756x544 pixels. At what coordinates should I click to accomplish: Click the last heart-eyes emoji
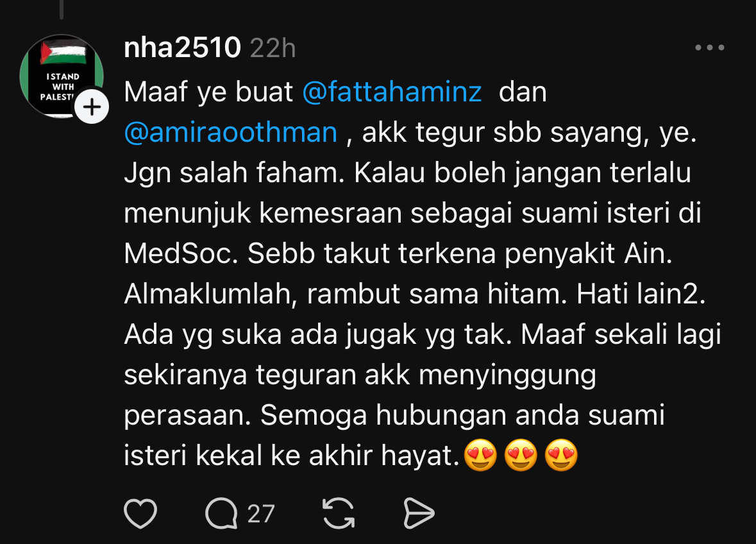coord(561,455)
